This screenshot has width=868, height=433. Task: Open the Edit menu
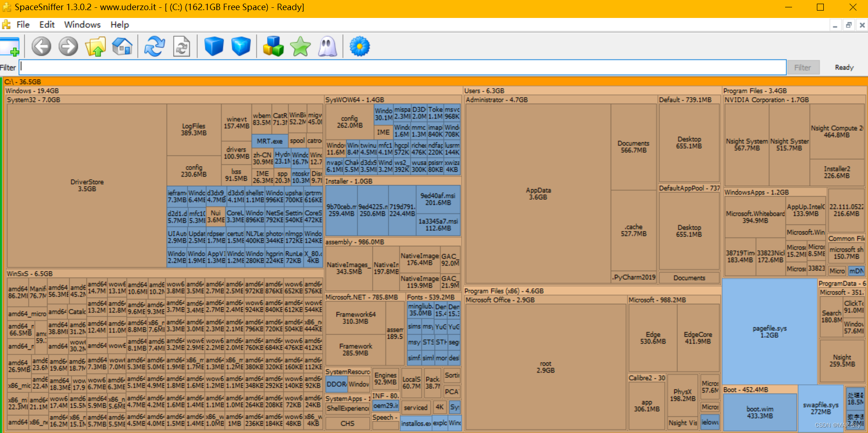[x=47, y=24]
